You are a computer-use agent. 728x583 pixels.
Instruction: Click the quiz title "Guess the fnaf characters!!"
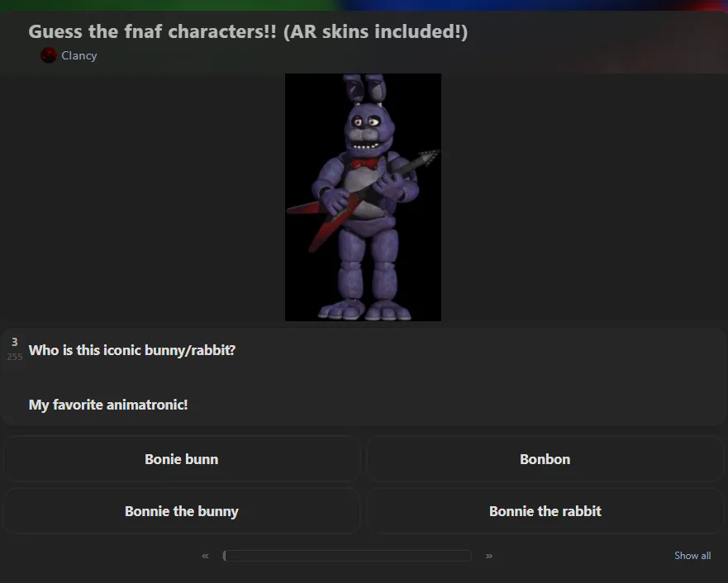click(152, 31)
